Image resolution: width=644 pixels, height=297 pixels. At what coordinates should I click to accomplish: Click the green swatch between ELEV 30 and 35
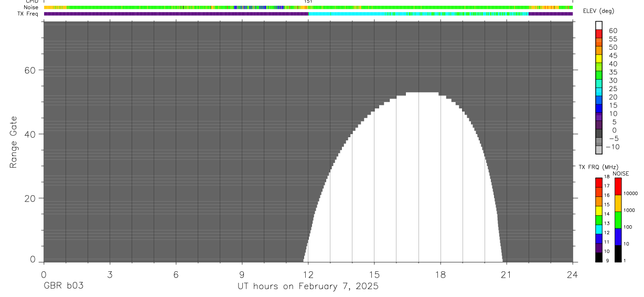[599, 75]
